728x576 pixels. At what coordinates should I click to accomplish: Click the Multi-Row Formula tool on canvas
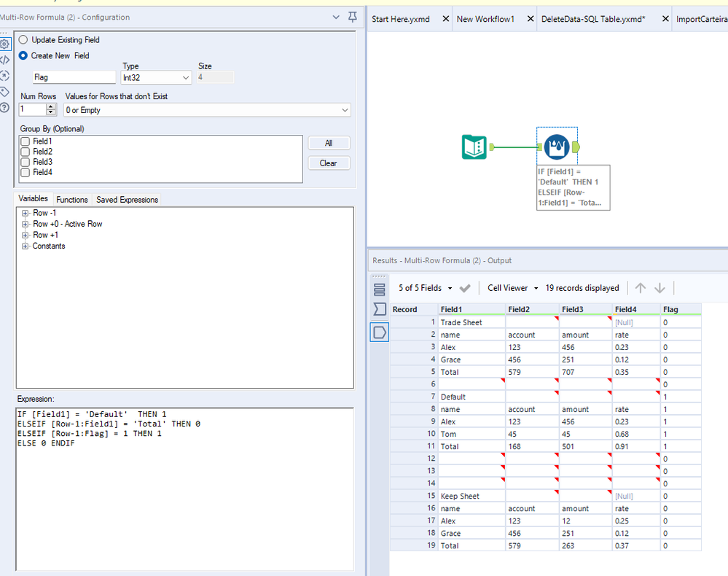click(557, 147)
